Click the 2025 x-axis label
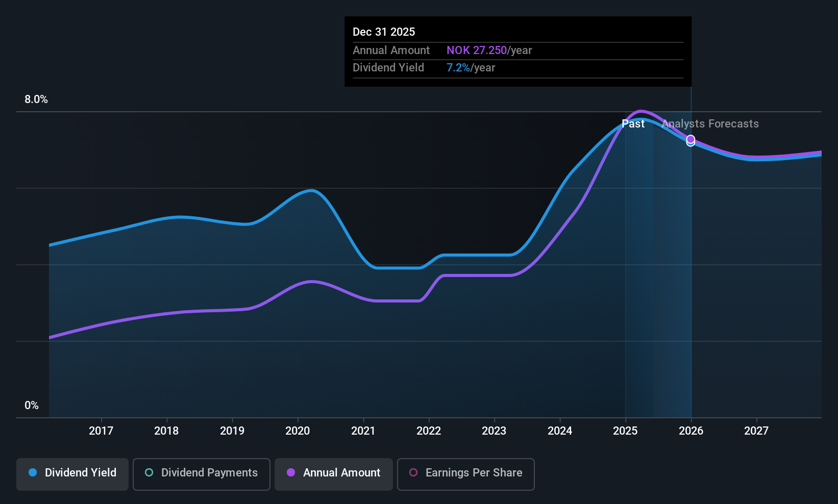Viewport: 838px width, 504px height. 625,431
